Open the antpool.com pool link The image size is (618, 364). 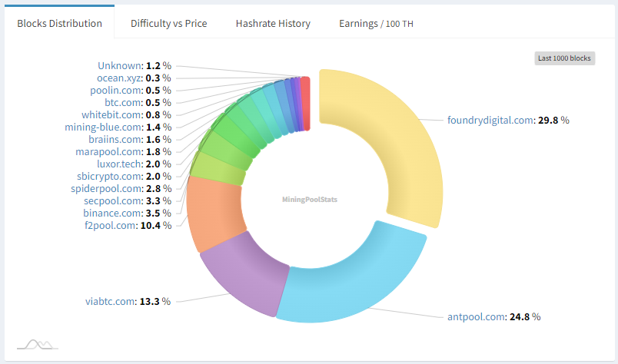[476, 316]
